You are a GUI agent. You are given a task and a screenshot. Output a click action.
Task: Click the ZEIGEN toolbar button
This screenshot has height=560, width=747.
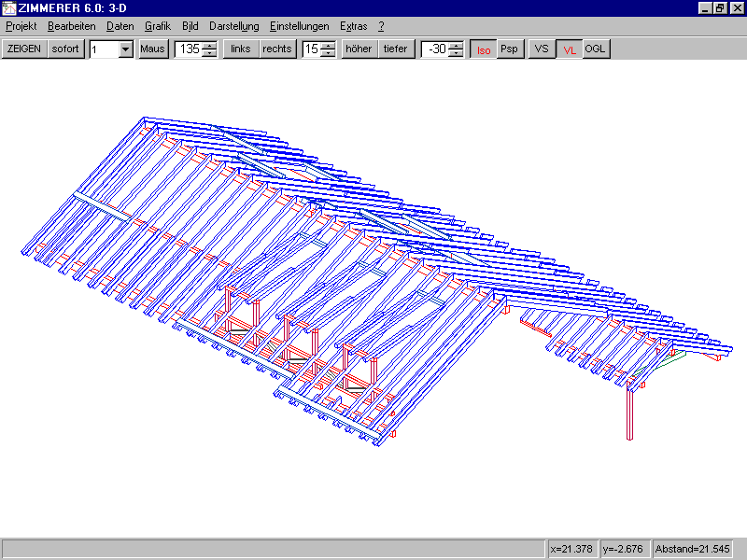coord(24,49)
